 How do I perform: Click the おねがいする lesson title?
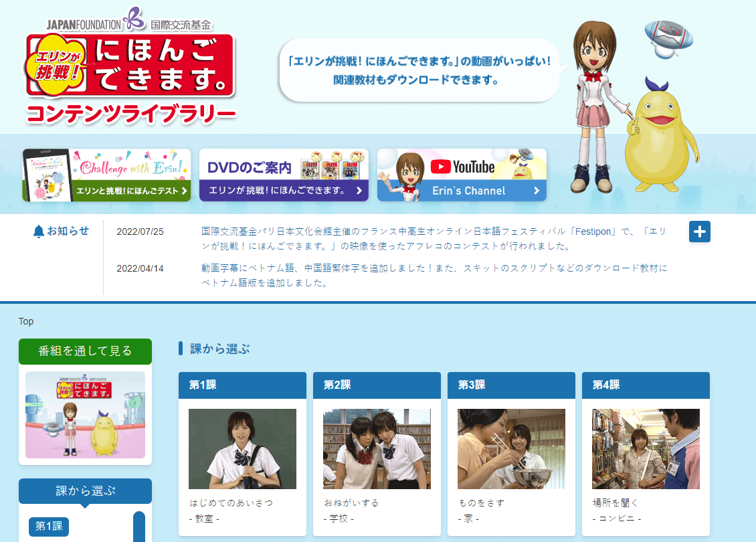pyautogui.click(x=351, y=503)
